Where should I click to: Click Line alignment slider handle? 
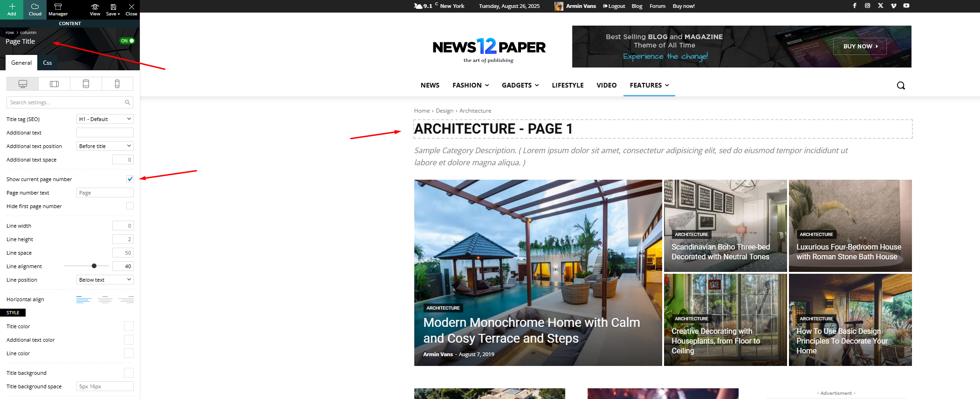coord(94,266)
